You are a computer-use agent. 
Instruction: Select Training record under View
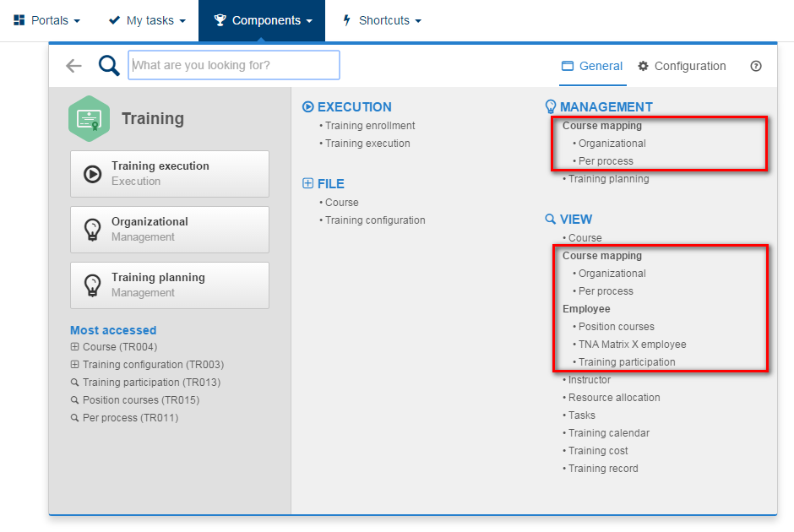click(603, 468)
